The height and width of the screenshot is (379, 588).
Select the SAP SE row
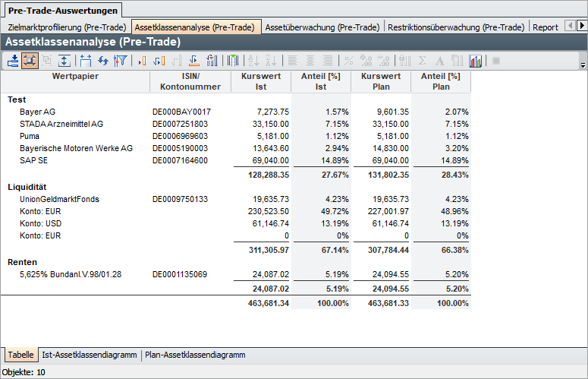pos(36,160)
